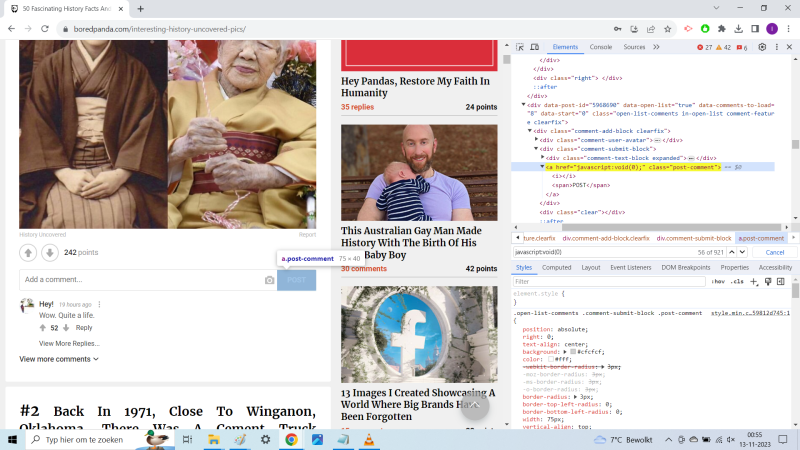Open DevTools settings gear

[x=762, y=47]
